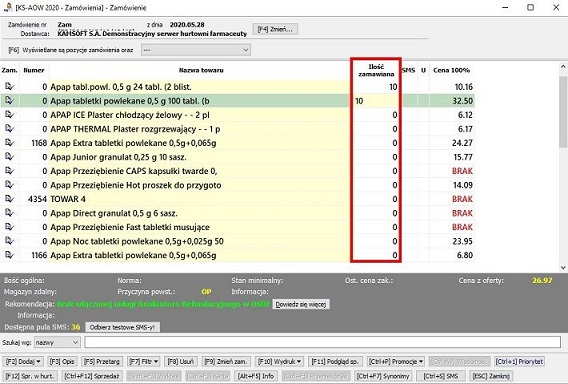The height and width of the screenshot is (384, 568).
Task: Click order icon for Apap Direct granulat row
Action: pyautogui.click(x=9, y=213)
